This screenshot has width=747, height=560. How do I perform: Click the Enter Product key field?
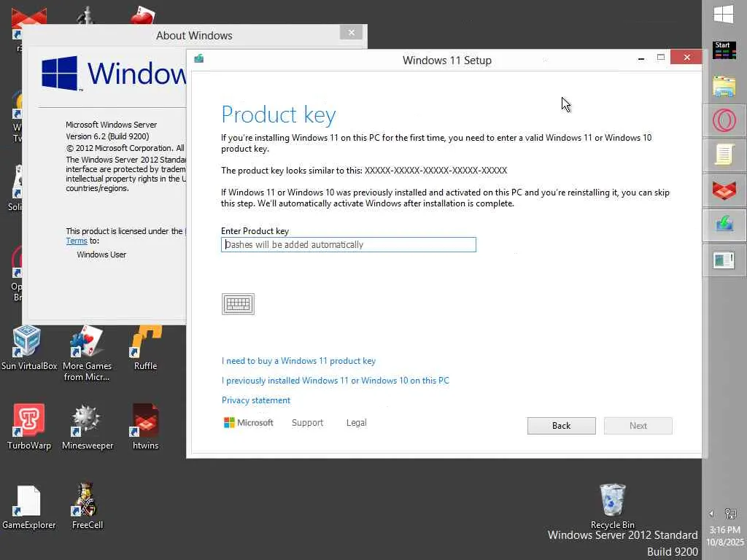(x=348, y=245)
